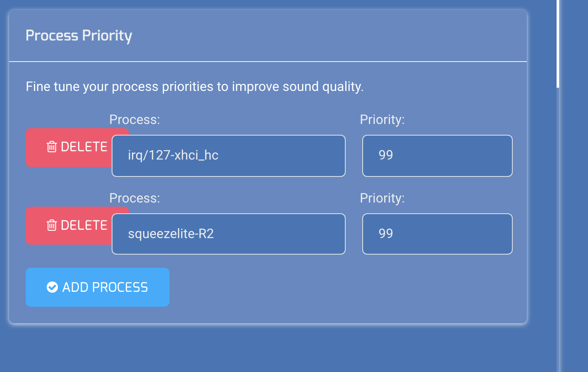Select the priority field for irq/127-xhci_hc
Screen dimensions: 588x372
(437, 156)
